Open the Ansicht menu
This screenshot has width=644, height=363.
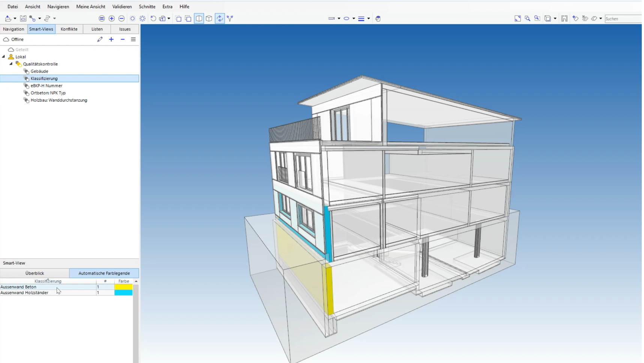(33, 6)
